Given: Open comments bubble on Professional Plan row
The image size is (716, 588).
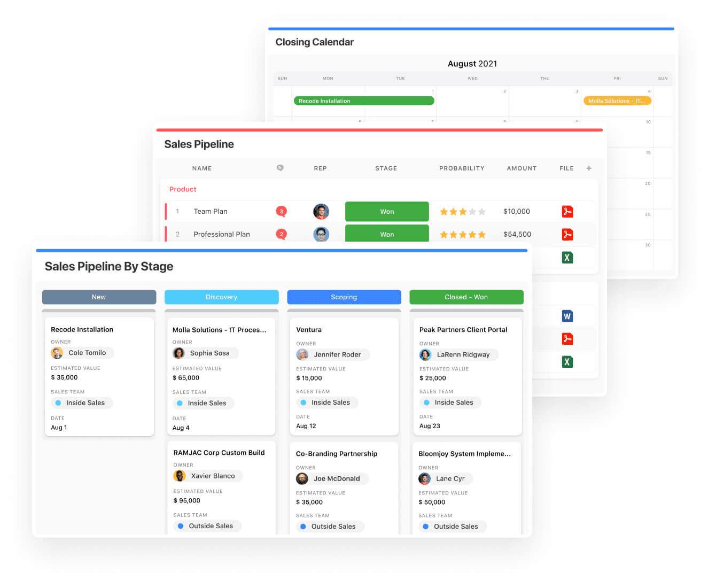Looking at the screenshot, I should coord(281,234).
